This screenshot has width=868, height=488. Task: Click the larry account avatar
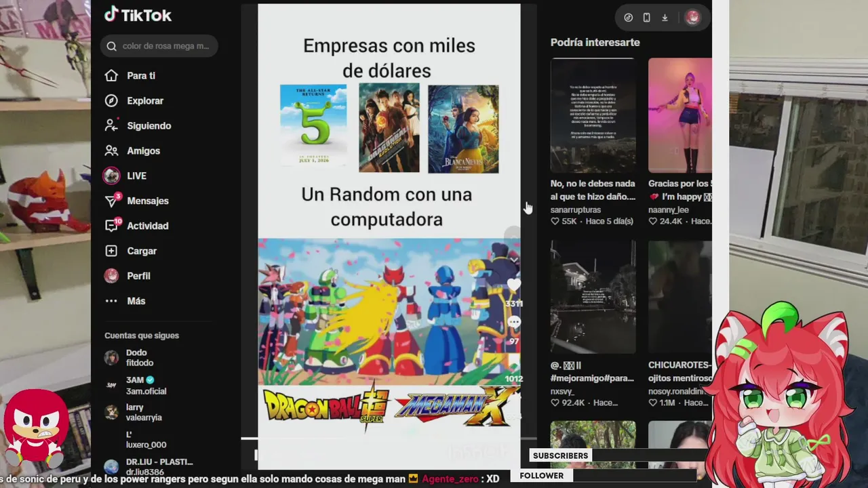(x=111, y=413)
